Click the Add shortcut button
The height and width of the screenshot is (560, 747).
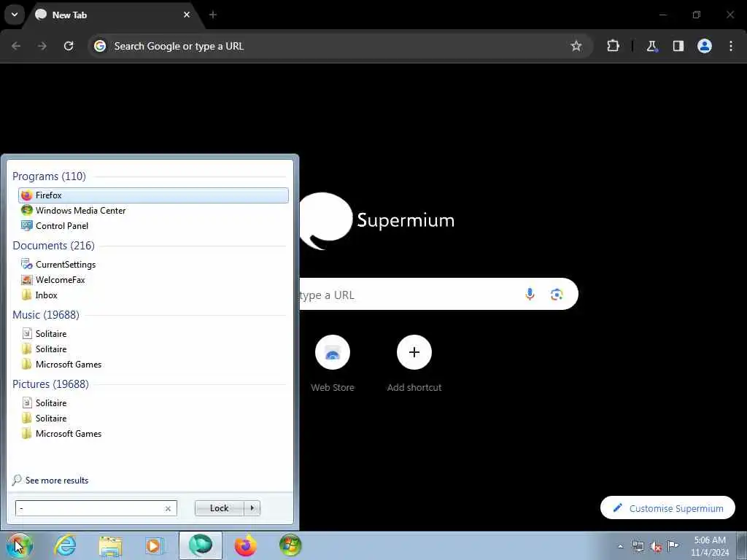tap(414, 365)
